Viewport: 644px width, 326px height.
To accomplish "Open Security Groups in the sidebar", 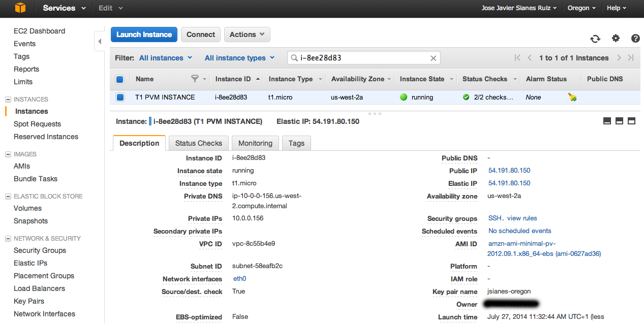I will tap(40, 250).
